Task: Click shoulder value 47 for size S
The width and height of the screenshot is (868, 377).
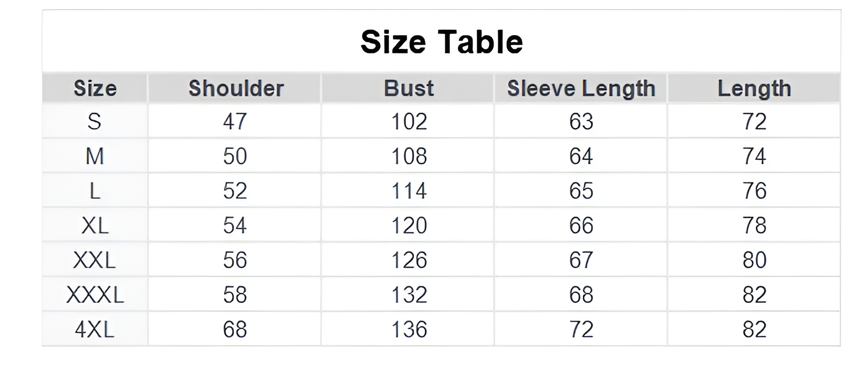Action: (235, 121)
